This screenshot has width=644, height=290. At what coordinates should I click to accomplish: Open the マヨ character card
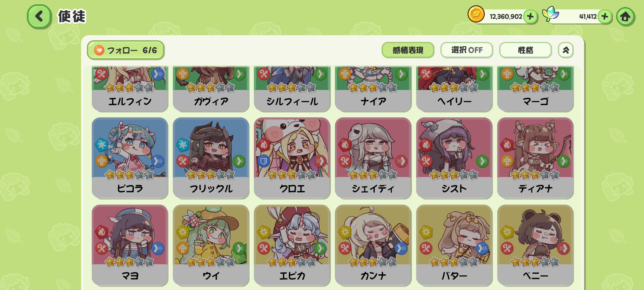130,245
